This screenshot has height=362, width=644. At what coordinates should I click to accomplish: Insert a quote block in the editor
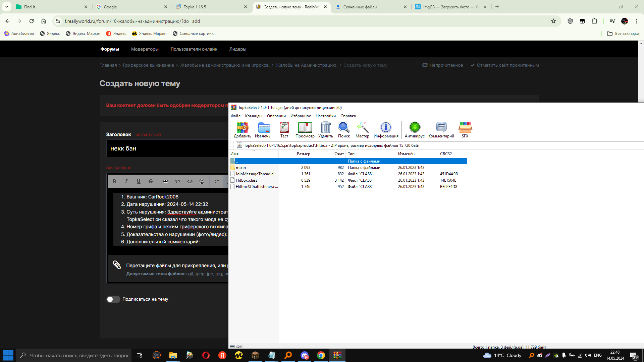coord(178,181)
